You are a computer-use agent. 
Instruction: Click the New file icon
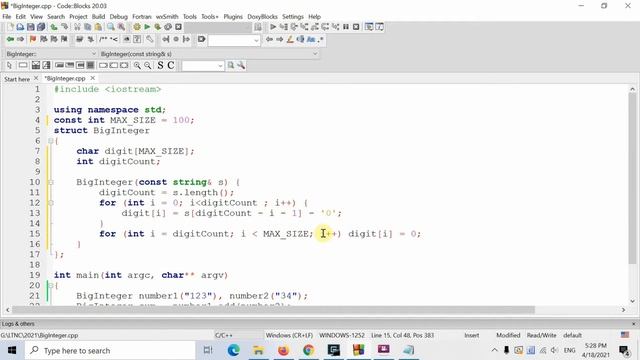10,27
